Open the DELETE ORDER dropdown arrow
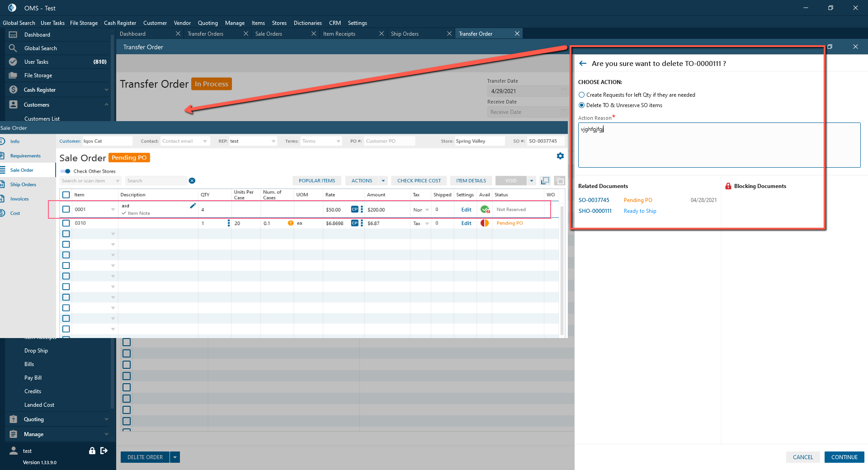 (x=175, y=457)
